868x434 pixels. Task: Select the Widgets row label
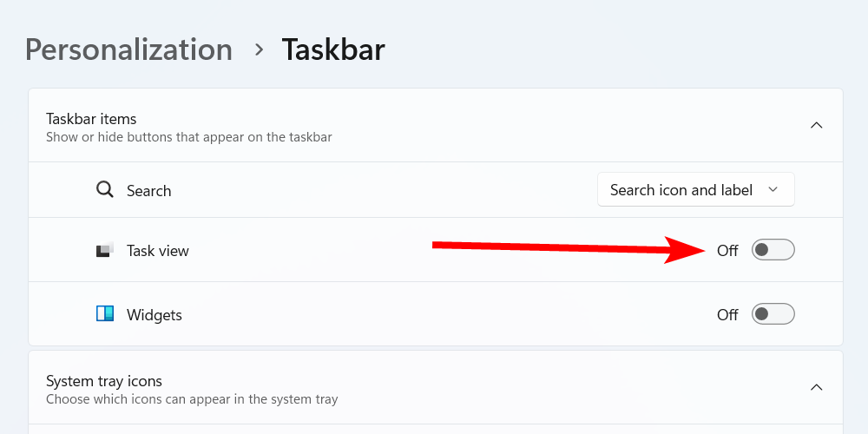click(155, 315)
